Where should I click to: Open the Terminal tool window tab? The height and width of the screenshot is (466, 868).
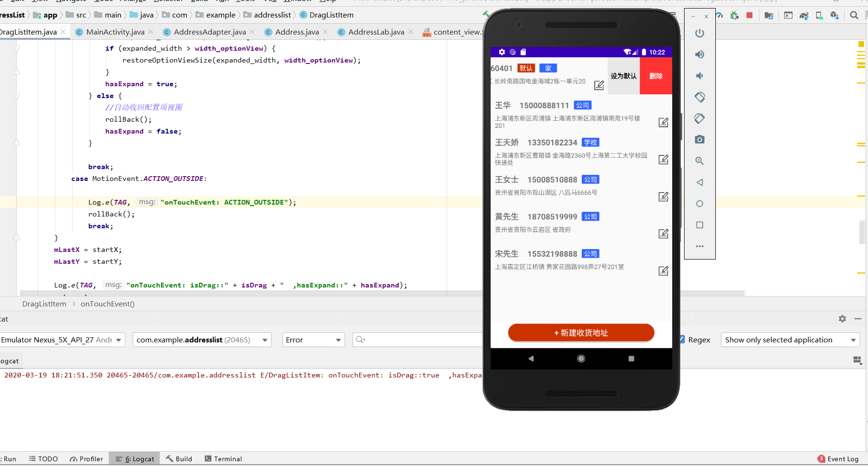[x=223, y=459]
